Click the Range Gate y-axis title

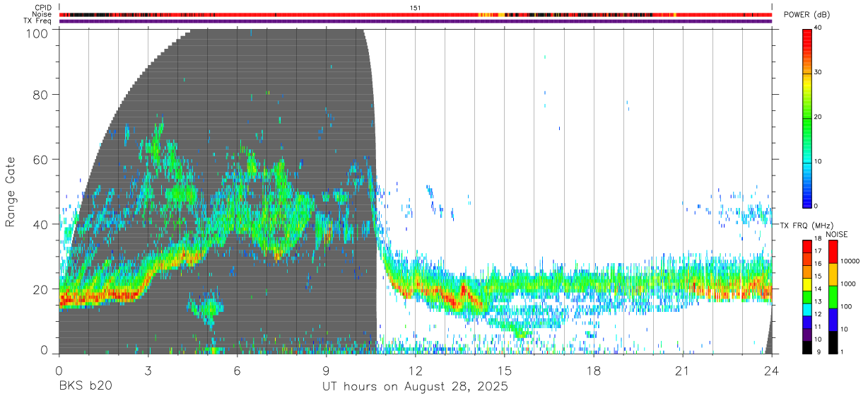coord(11,192)
